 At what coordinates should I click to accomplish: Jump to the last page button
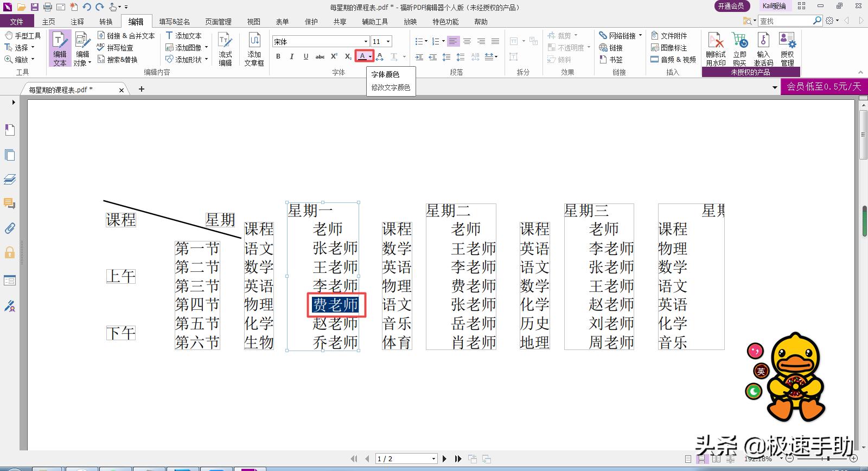tap(458, 459)
